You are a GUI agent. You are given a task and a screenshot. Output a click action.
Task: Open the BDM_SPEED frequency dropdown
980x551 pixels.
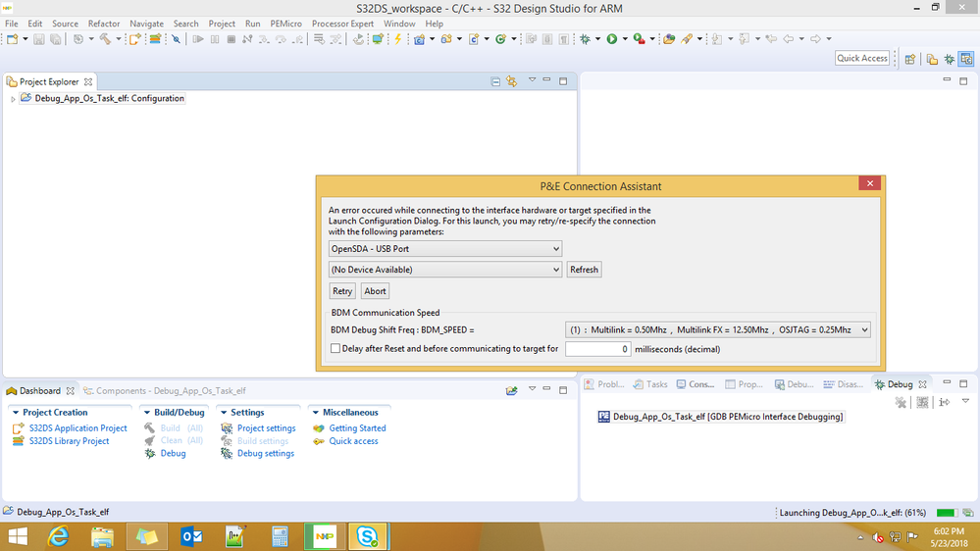(x=717, y=329)
